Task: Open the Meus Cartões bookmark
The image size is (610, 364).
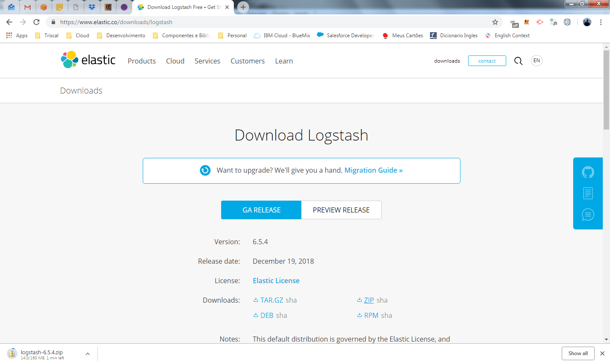Action: pos(402,36)
